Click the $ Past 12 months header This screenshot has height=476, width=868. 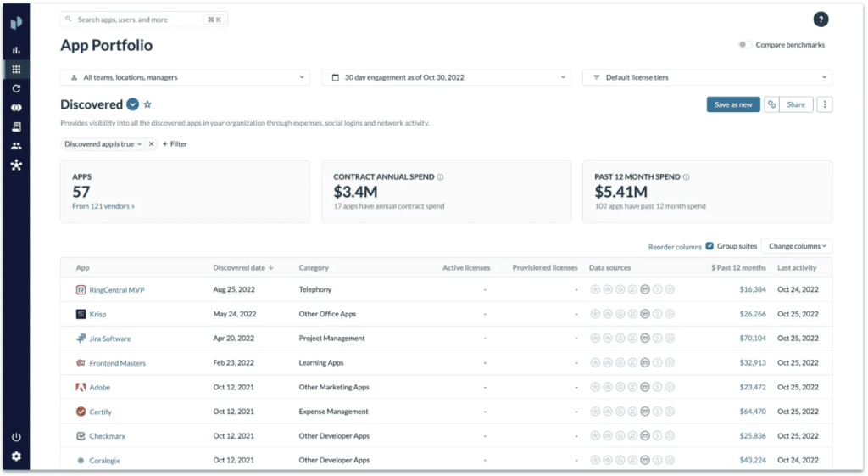tap(738, 267)
